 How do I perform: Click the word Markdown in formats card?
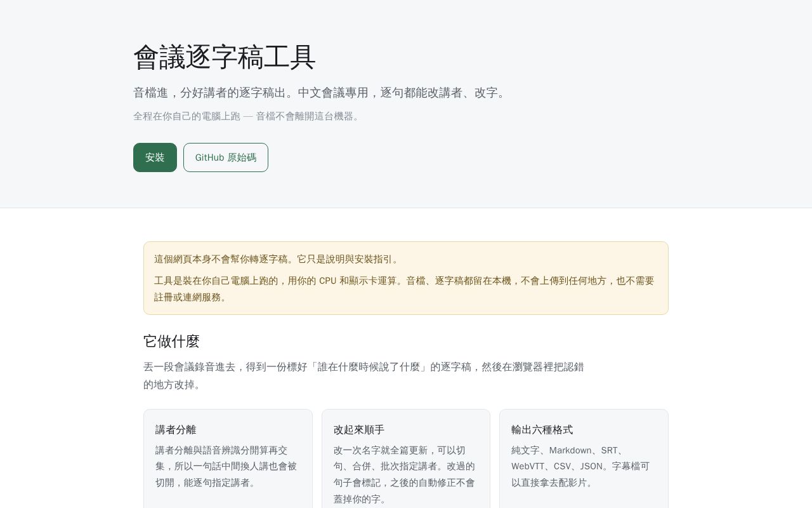click(570, 450)
